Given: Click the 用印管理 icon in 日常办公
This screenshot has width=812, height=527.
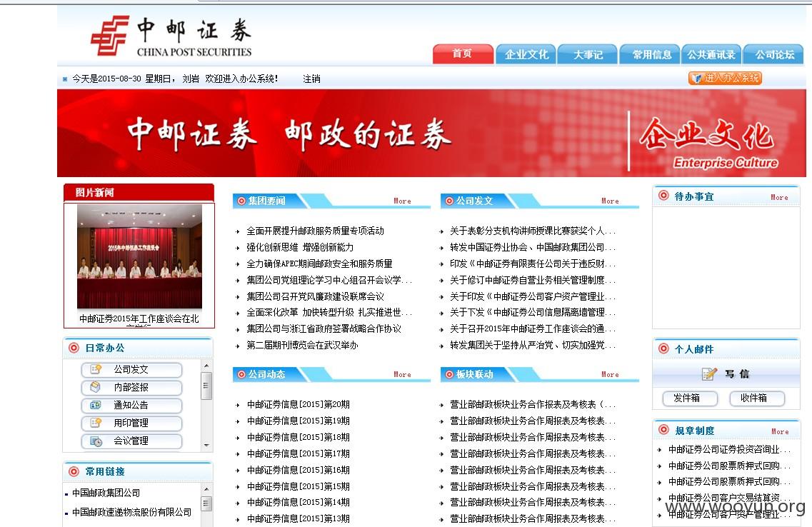Looking at the screenshot, I should pyautogui.click(x=96, y=423).
